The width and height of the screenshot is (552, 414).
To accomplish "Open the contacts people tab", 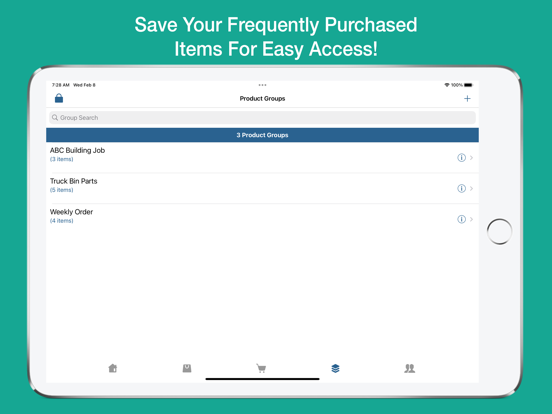I will click(409, 368).
